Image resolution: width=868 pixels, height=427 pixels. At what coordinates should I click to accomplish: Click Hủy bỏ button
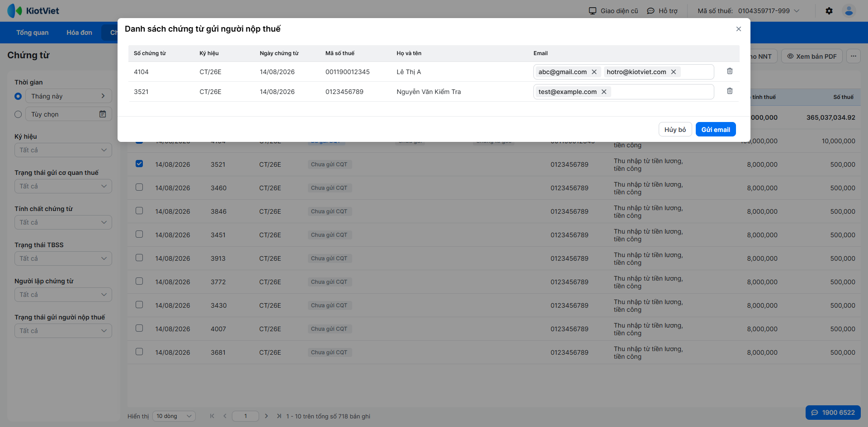675,130
